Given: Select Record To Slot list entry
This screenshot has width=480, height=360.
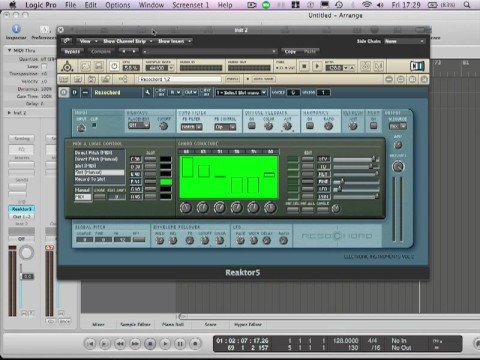Looking at the screenshot, I should (90, 179).
